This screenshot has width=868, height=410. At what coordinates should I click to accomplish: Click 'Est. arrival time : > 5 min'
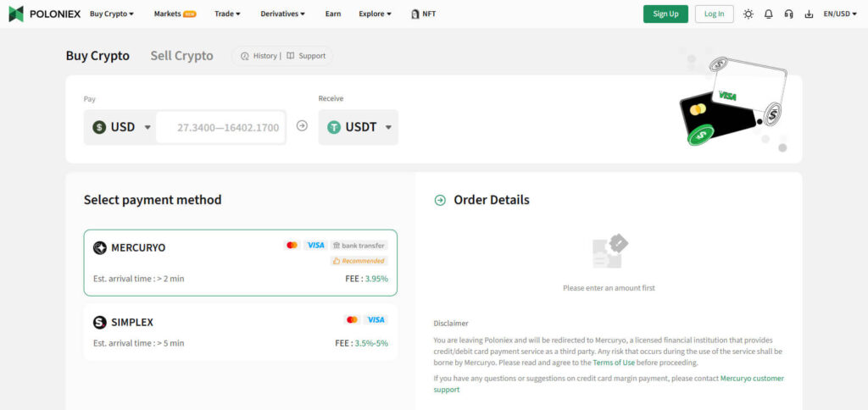138,343
